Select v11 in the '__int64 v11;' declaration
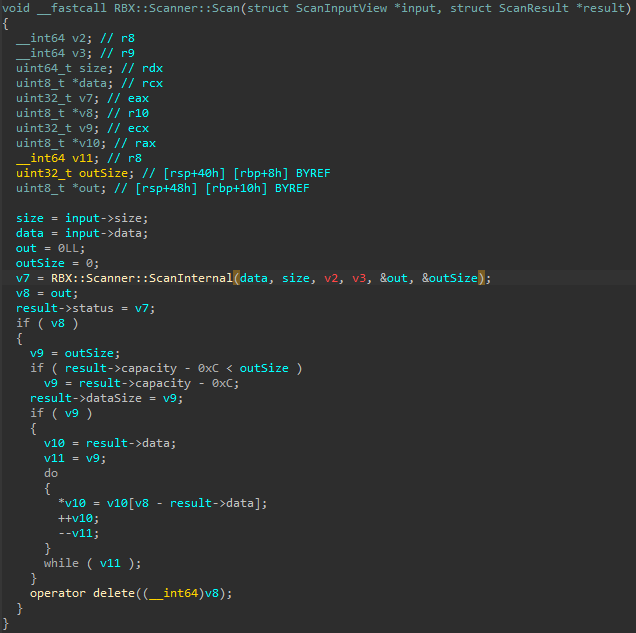Image resolution: width=636 pixels, height=633 pixels. (x=82, y=158)
